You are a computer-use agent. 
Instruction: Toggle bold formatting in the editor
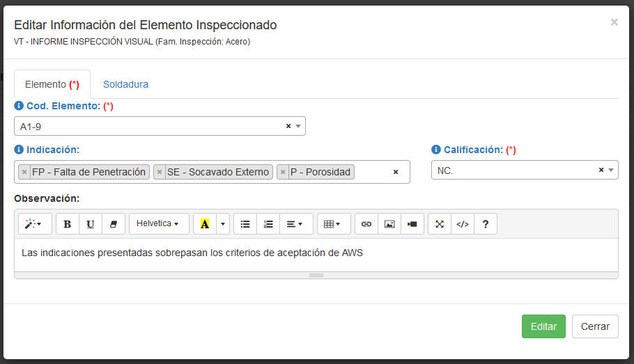tap(68, 224)
